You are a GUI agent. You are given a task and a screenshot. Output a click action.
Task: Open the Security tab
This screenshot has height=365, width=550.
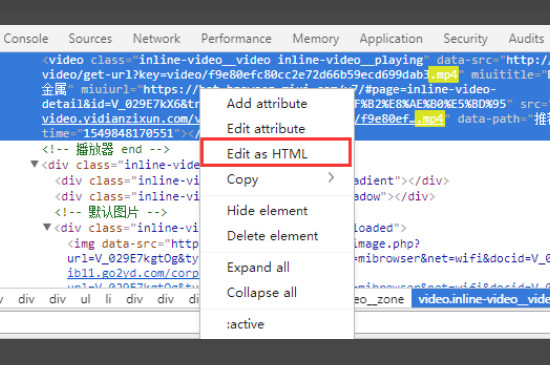(x=465, y=39)
